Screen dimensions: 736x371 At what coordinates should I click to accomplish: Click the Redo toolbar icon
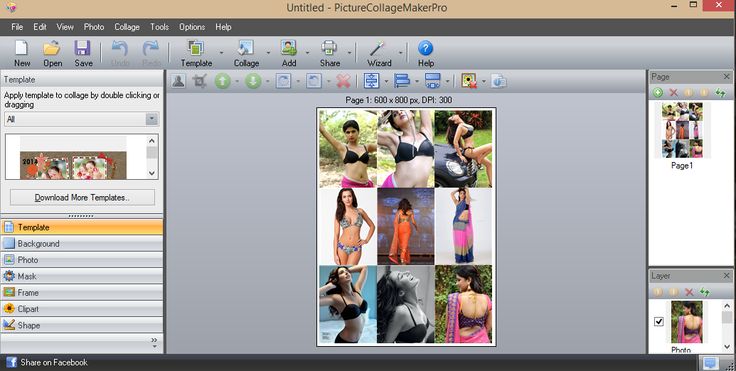click(151, 48)
